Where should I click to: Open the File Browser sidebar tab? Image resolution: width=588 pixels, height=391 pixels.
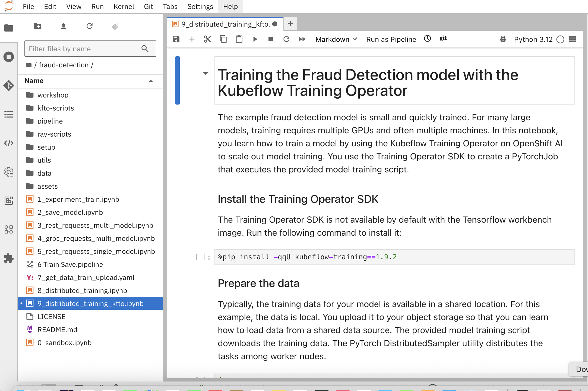9,28
